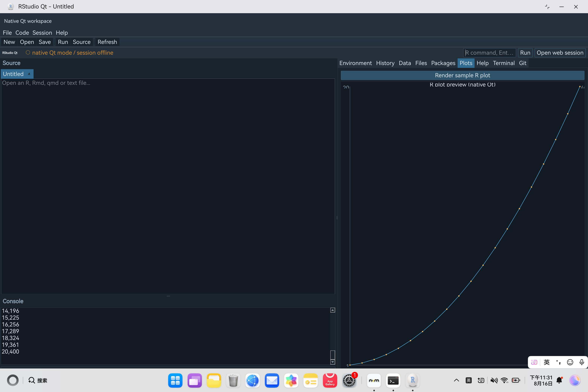Open Settings gear with notification badge
The width and height of the screenshot is (588, 392).
pyautogui.click(x=349, y=381)
